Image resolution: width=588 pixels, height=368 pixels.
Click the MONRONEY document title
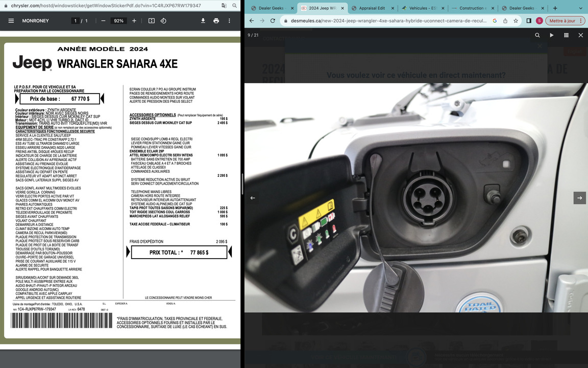pyautogui.click(x=36, y=20)
